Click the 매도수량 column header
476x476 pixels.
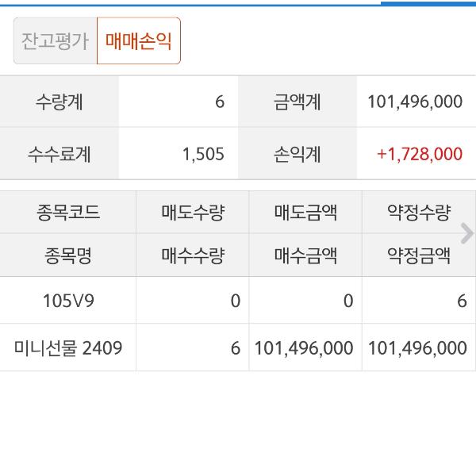point(193,213)
